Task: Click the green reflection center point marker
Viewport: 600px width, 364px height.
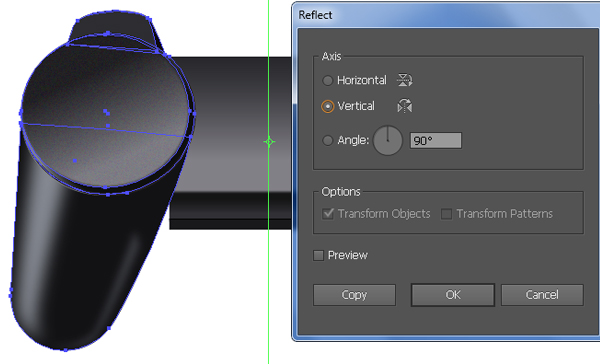Action: pyautogui.click(x=269, y=142)
